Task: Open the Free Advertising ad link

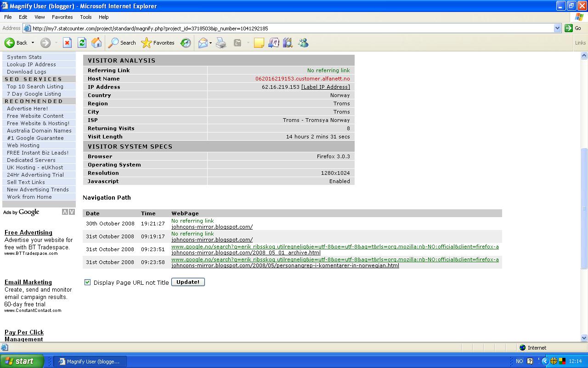Action: point(28,232)
